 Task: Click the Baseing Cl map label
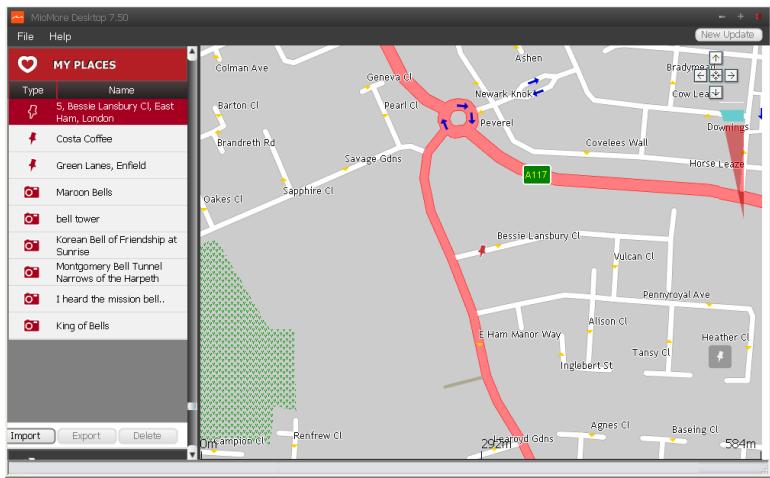695,430
